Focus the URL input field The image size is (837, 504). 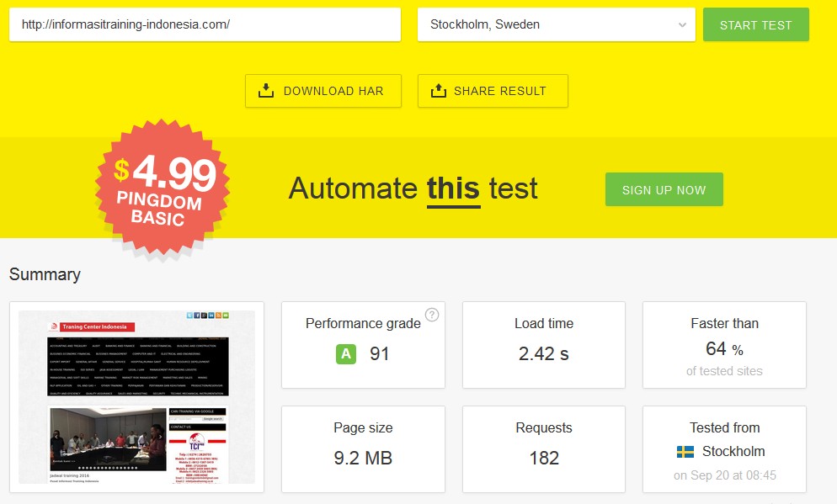tap(205, 24)
